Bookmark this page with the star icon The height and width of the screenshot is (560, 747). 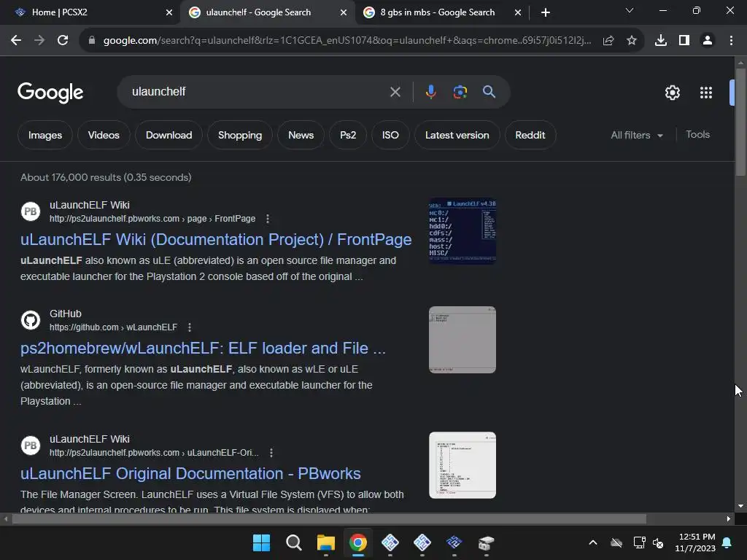632,41
